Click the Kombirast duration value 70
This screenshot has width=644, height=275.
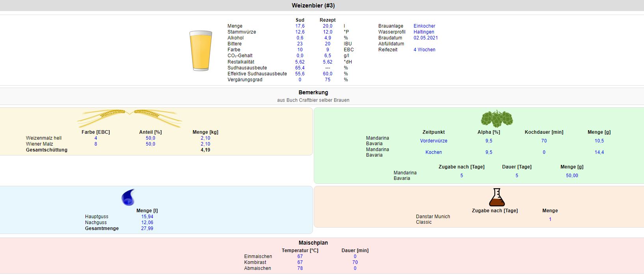pos(355,262)
